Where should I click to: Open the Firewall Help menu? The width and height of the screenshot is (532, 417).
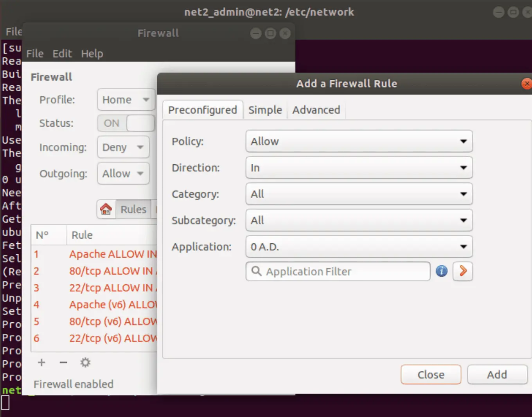click(x=92, y=54)
